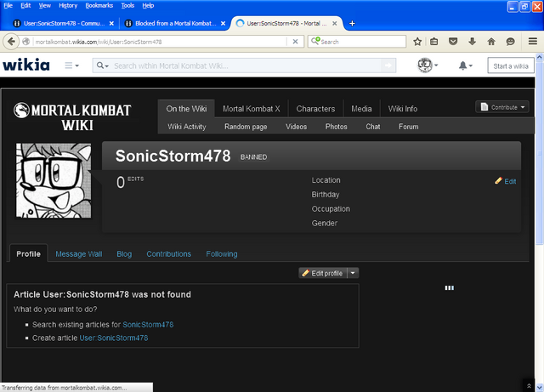The width and height of the screenshot is (544, 392).
Task: Open the History menu
Action: (x=68, y=6)
